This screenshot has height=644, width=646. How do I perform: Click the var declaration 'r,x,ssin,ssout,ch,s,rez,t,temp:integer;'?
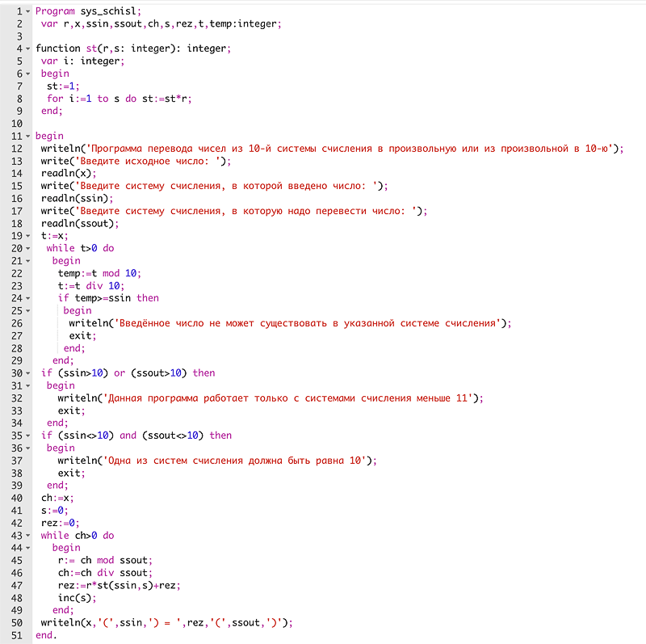pos(173,24)
